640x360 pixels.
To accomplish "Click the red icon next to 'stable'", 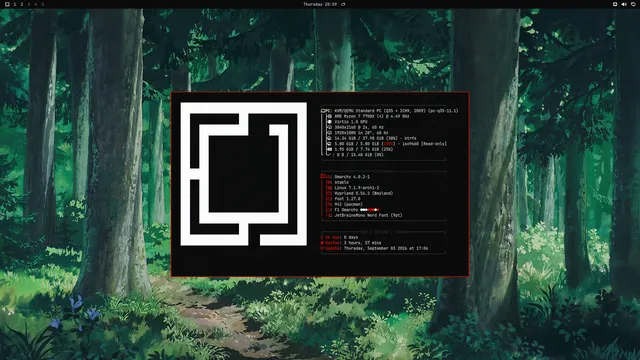I will pos(329,182).
